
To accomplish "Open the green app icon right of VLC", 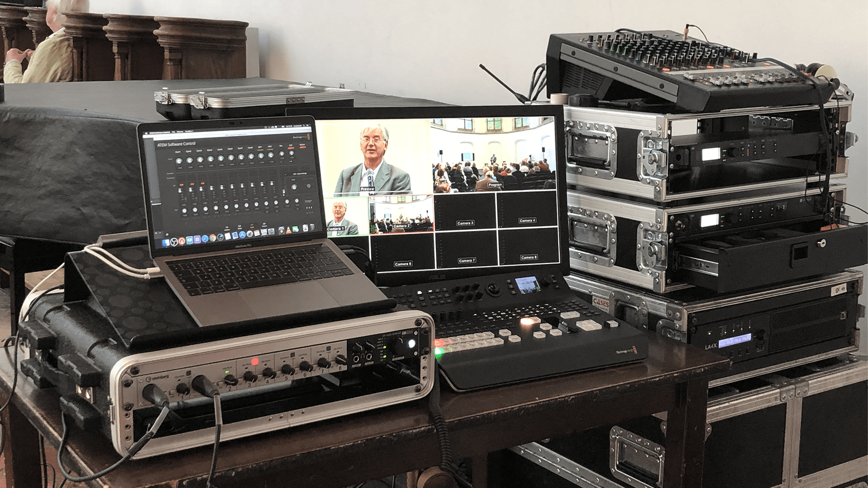I will pyautogui.click(x=295, y=229).
